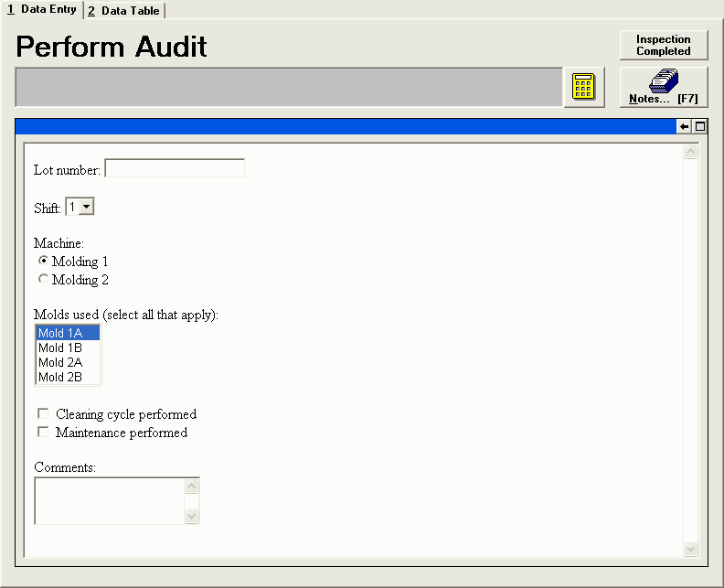
Task: Pick Mold 2A in the molds list
Action: tap(67, 362)
